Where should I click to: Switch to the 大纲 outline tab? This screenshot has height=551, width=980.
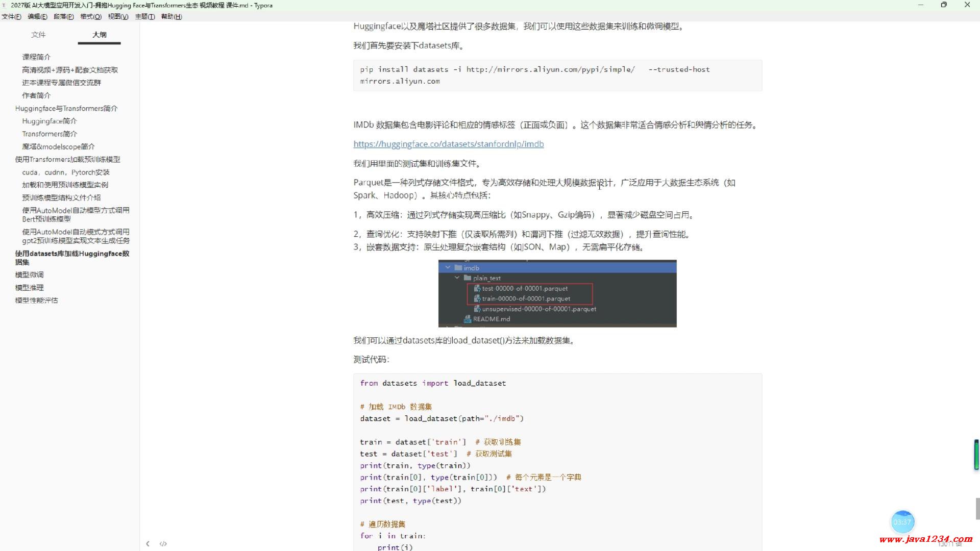(x=99, y=35)
